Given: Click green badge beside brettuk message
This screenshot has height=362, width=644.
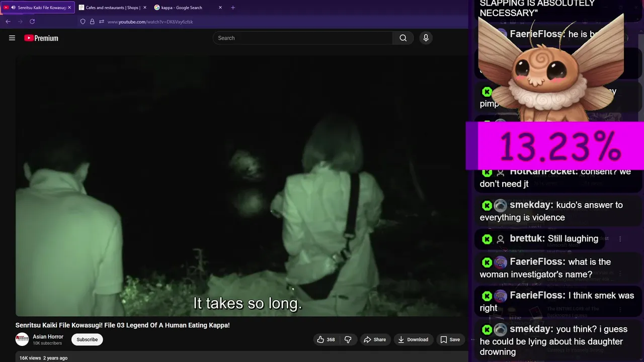Looking at the screenshot, I should pyautogui.click(x=487, y=239).
